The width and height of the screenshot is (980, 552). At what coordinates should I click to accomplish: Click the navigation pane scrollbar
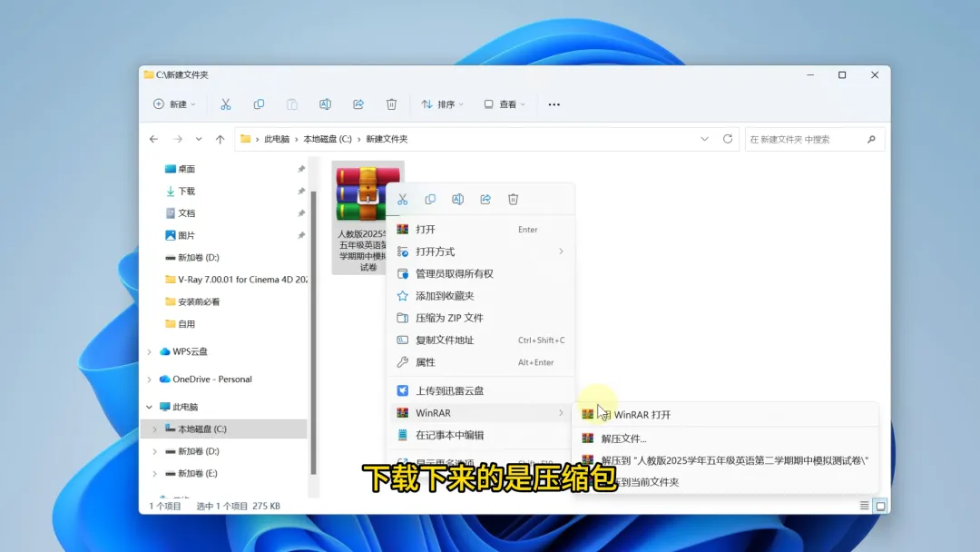pos(314,331)
